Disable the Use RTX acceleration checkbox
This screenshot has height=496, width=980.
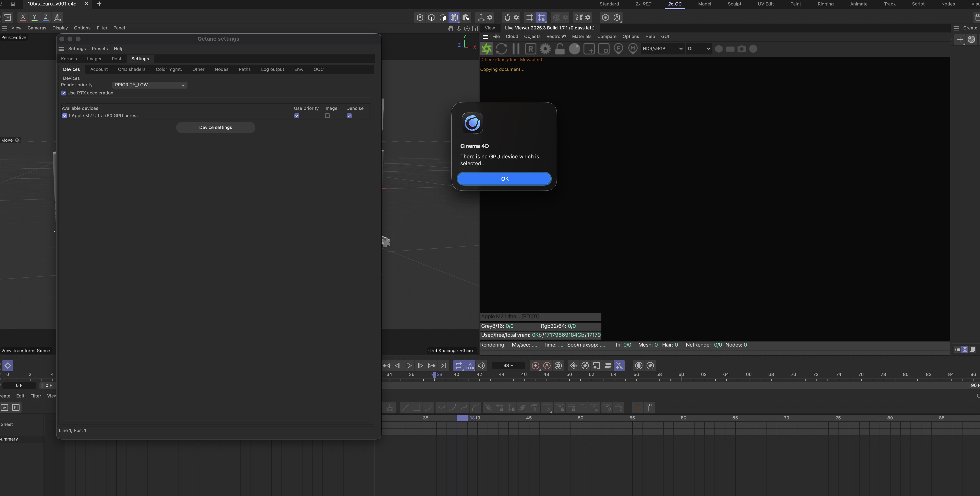pyautogui.click(x=64, y=93)
